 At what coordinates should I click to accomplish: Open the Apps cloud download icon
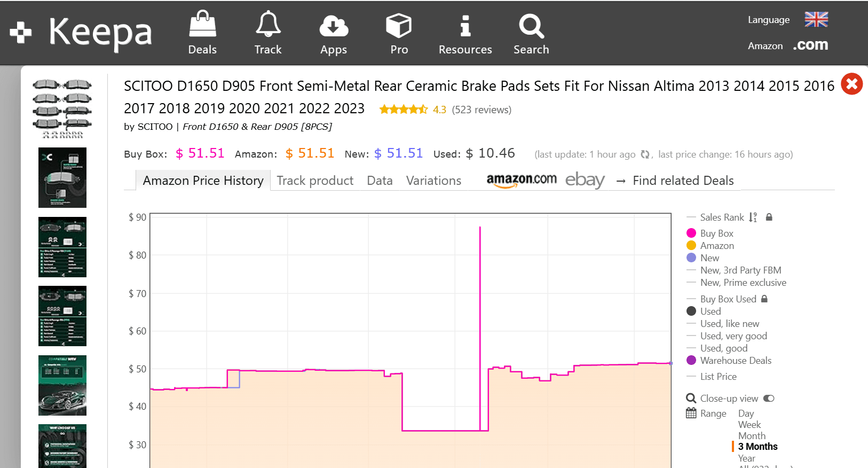click(334, 26)
